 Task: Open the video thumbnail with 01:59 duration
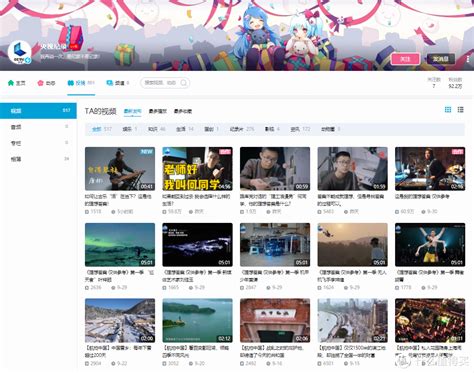352,169
